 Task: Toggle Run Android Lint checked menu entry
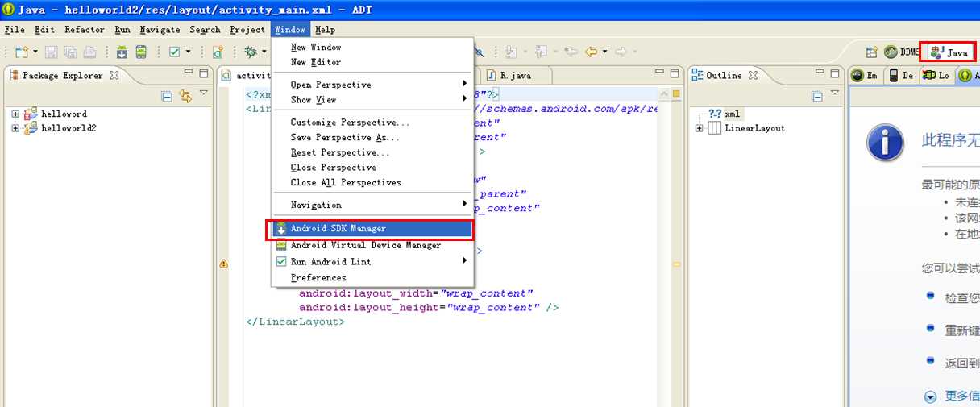tap(372, 262)
